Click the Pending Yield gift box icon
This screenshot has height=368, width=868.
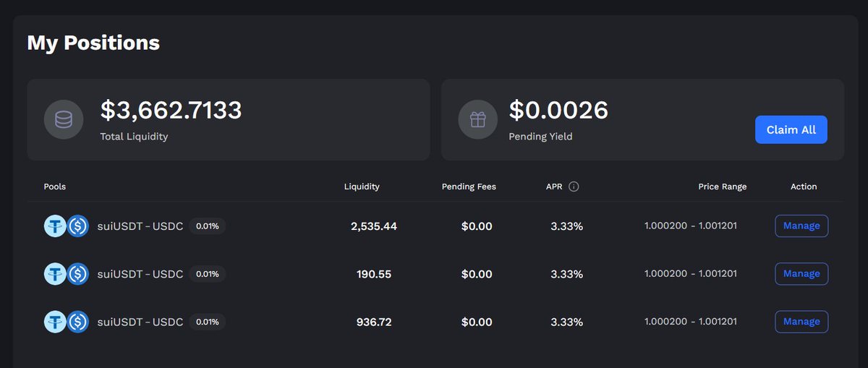pyautogui.click(x=477, y=120)
